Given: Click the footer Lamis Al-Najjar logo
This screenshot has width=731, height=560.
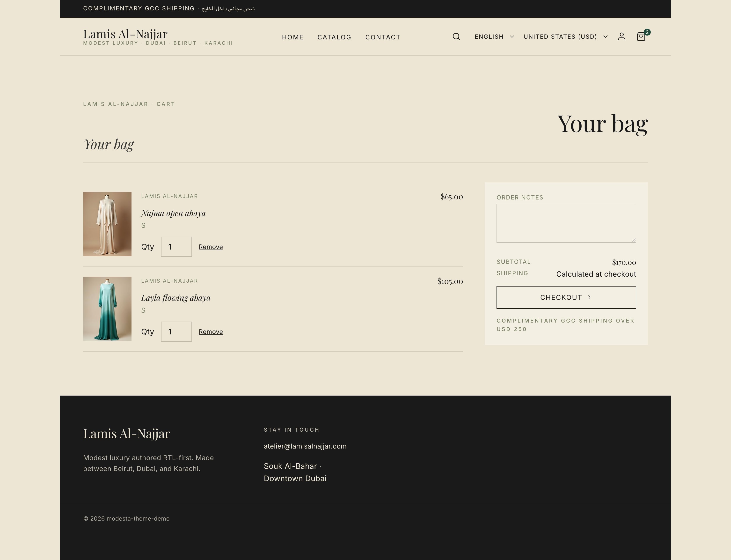Looking at the screenshot, I should click(x=127, y=434).
